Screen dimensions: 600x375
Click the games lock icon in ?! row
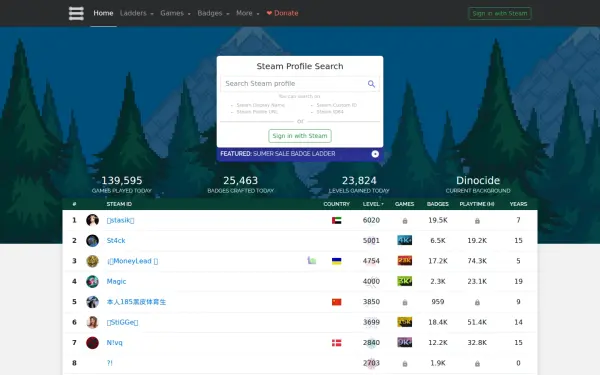(404, 364)
